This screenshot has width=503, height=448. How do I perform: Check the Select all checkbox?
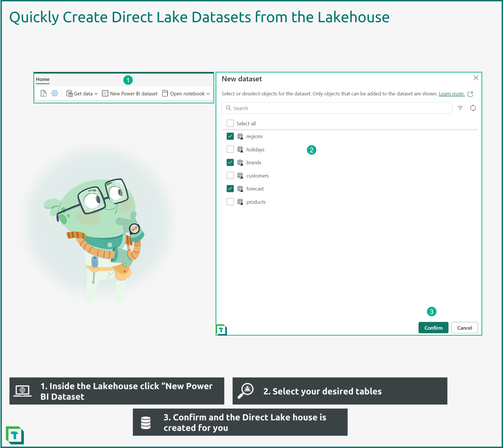(230, 123)
